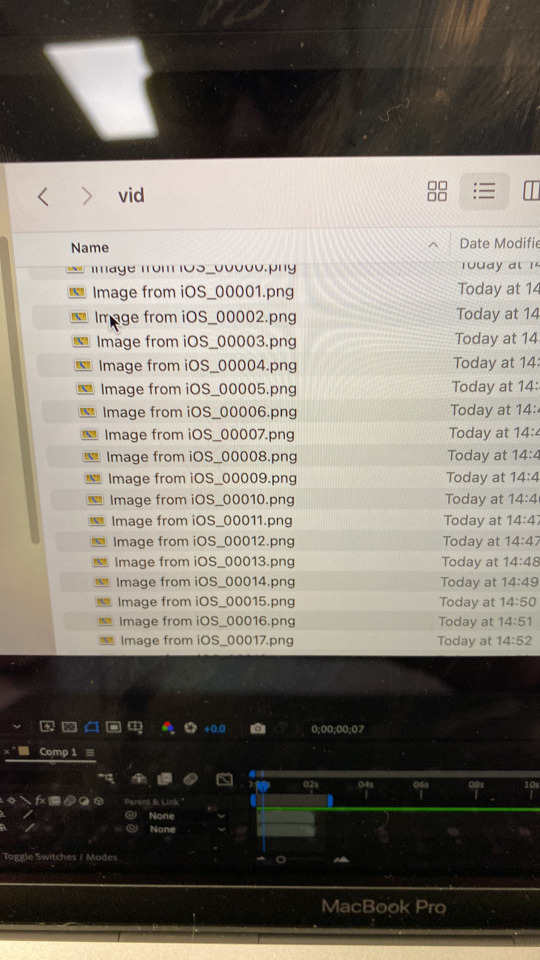The width and height of the screenshot is (540, 960).
Task: Switch Finder to column view
Action: coord(531,192)
